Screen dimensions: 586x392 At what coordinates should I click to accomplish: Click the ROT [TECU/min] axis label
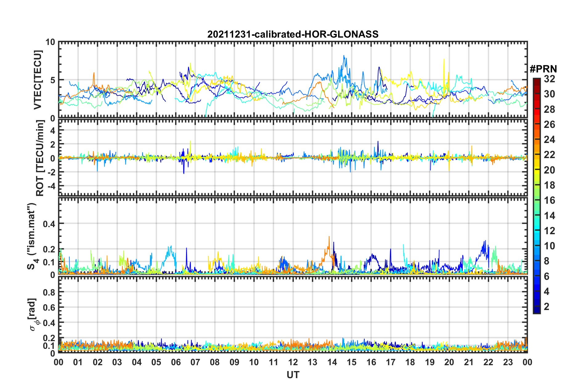point(40,158)
